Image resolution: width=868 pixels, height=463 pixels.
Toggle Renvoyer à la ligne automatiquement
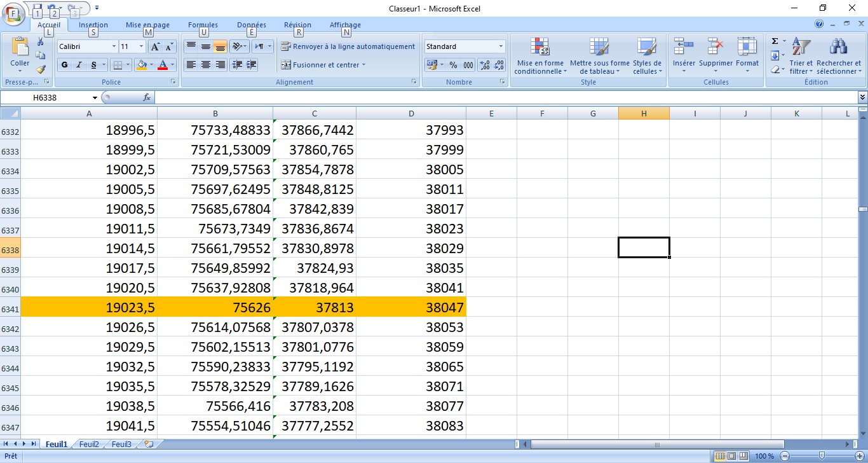point(348,46)
